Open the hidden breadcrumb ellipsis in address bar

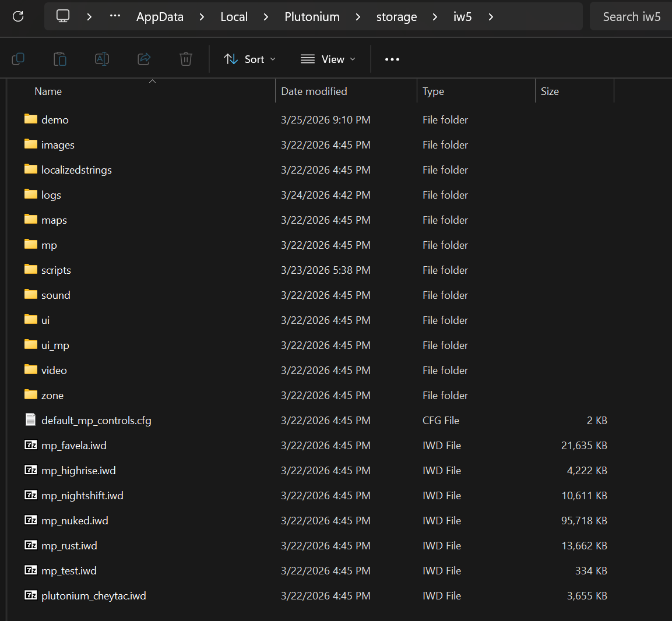[115, 16]
